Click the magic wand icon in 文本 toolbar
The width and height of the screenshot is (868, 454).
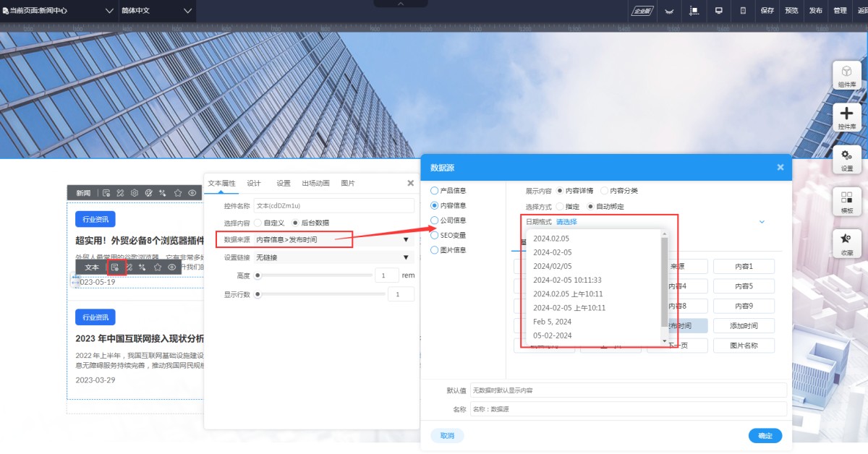click(142, 267)
